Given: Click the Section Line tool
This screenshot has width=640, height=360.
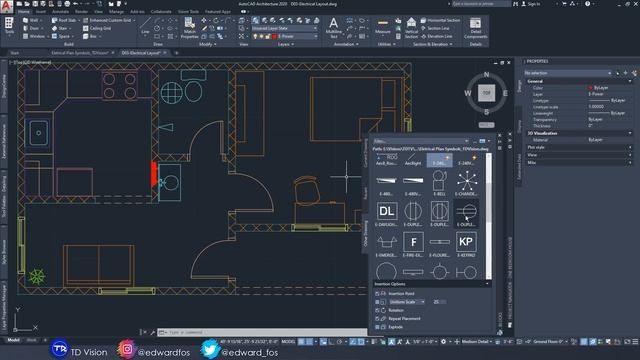Looking at the screenshot, I should [x=435, y=28].
